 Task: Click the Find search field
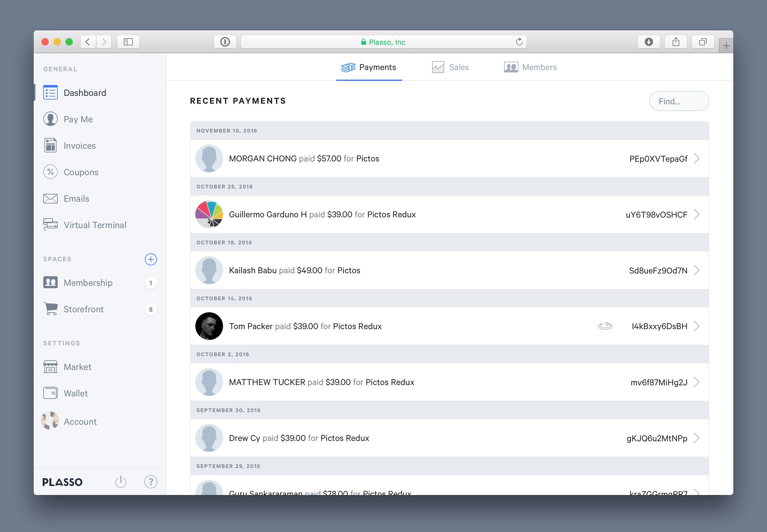click(x=679, y=101)
